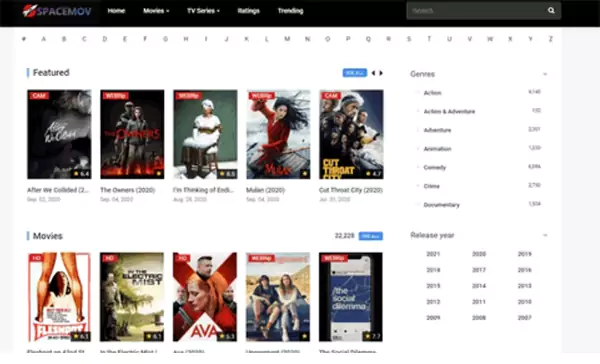Click After We Collided title text
This screenshot has height=364, width=600.
pos(58,190)
